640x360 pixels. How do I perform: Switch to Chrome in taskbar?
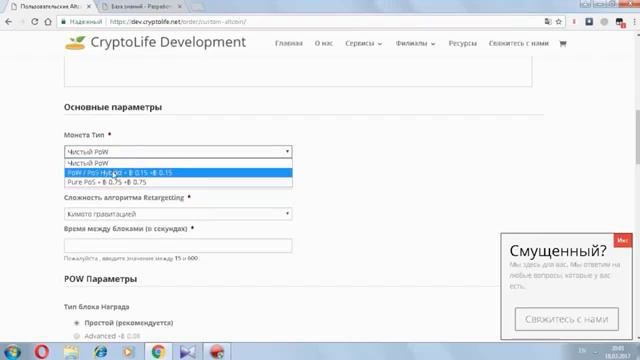158,351
